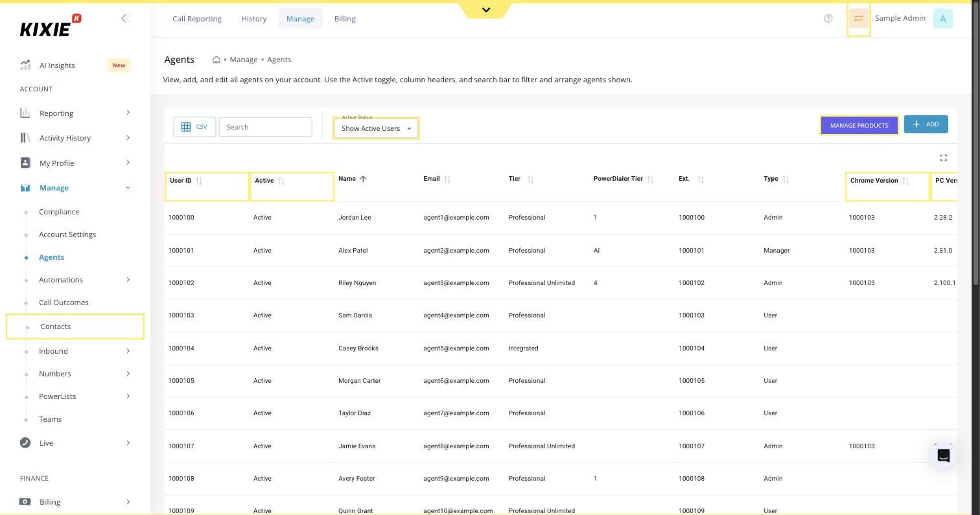Sort by Active column arrows
This screenshot has width=980, height=515.
click(x=281, y=181)
